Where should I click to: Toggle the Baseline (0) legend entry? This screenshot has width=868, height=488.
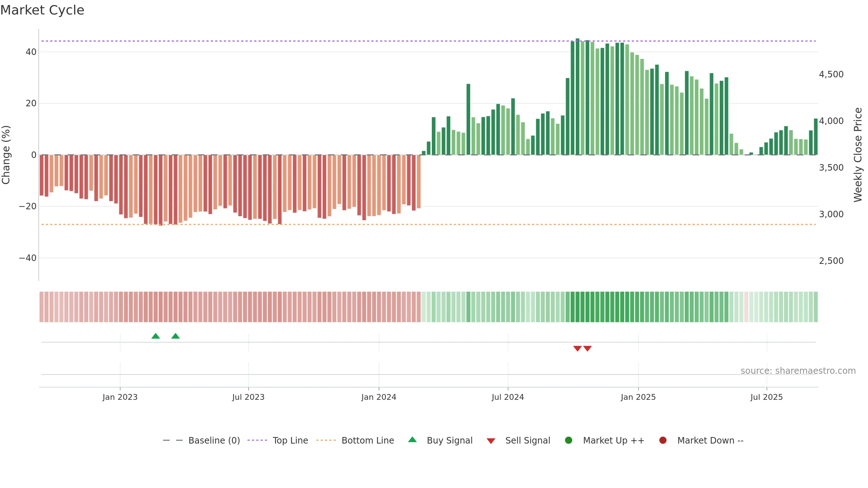click(x=201, y=440)
